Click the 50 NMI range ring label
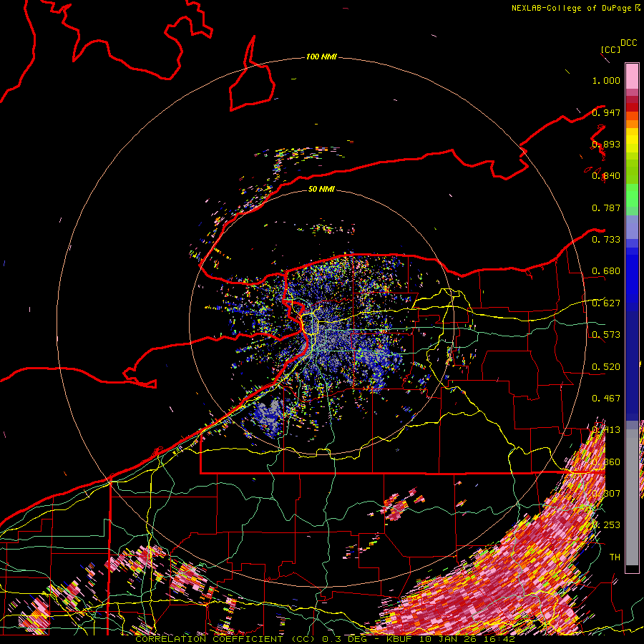This screenshot has width=644, height=644. (x=321, y=189)
